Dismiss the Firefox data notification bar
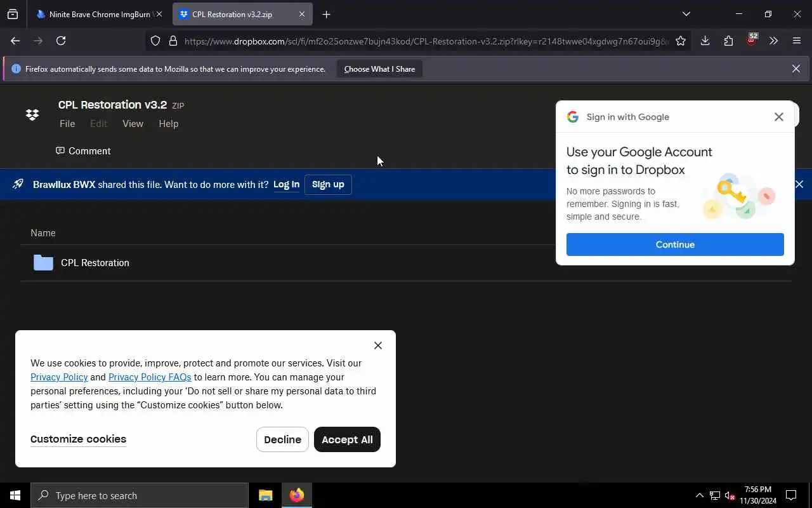812x508 pixels. [796, 69]
